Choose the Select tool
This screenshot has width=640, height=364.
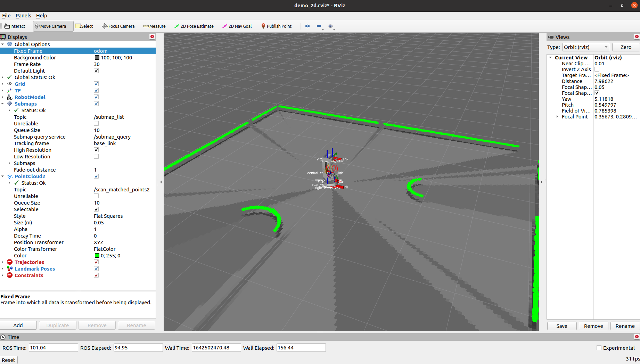84,26
